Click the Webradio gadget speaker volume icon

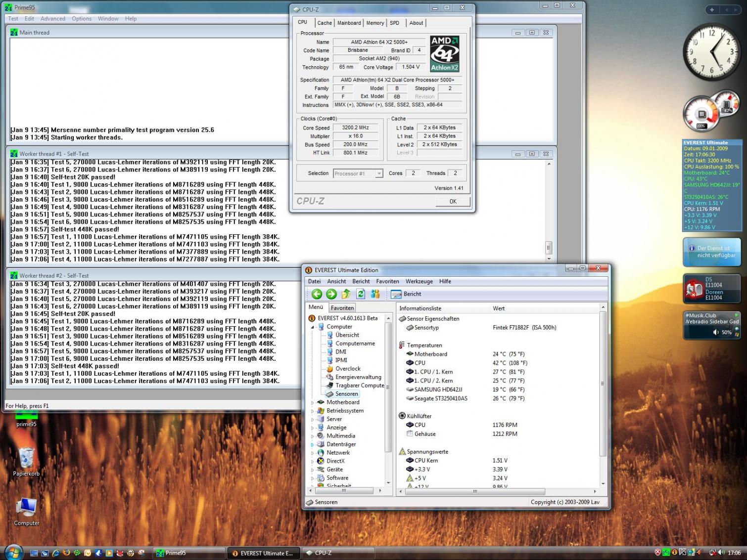[x=715, y=332]
